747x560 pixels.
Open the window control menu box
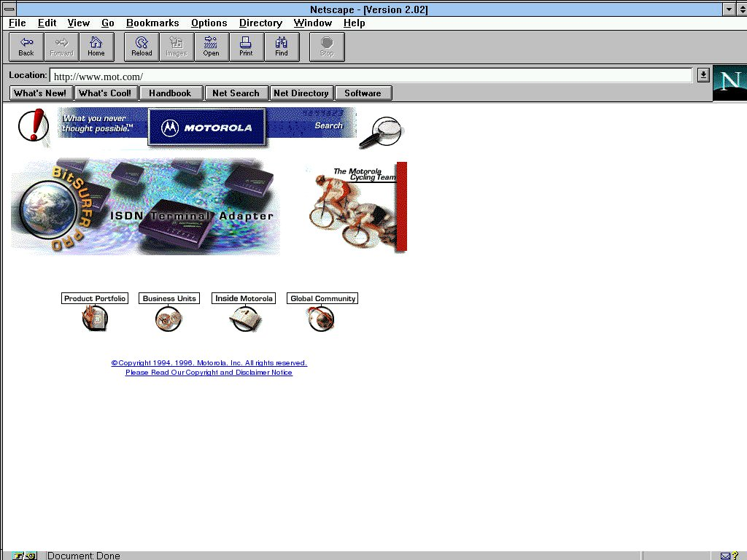[x=9, y=9]
